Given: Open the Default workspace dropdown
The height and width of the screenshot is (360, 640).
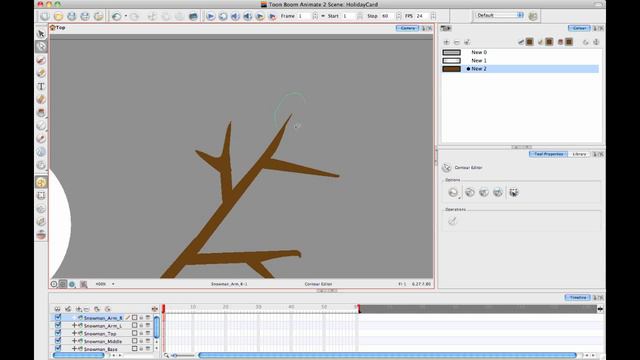Looking at the screenshot, I should click(x=499, y=15).
